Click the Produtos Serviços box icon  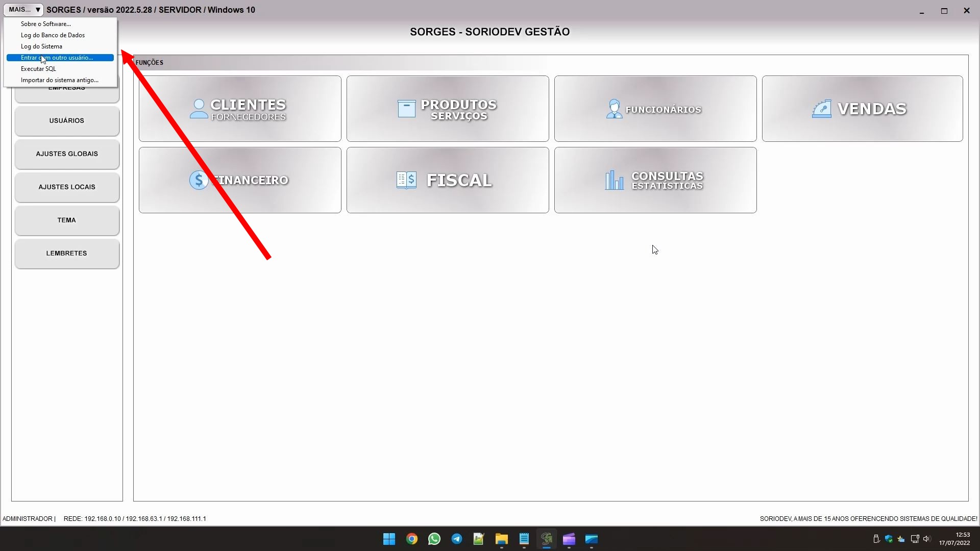point(406,109)
